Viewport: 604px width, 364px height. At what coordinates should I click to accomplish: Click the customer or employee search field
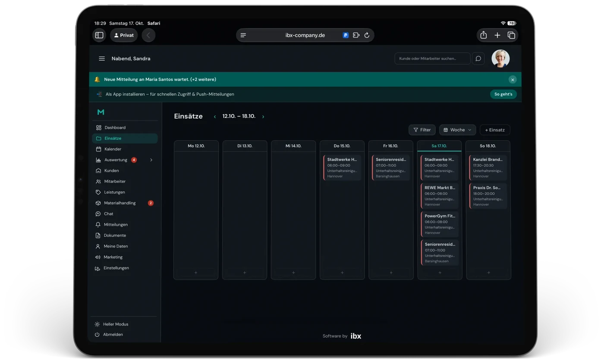point(432,59)
